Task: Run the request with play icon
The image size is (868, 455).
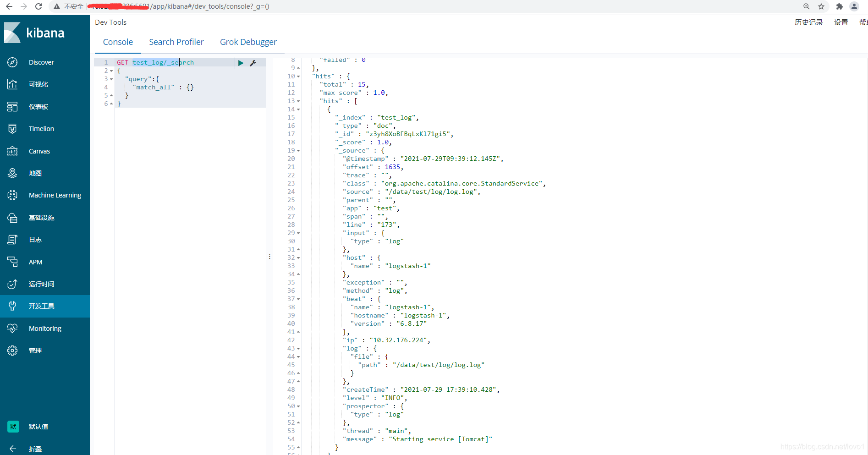Action: pos(241,63)
